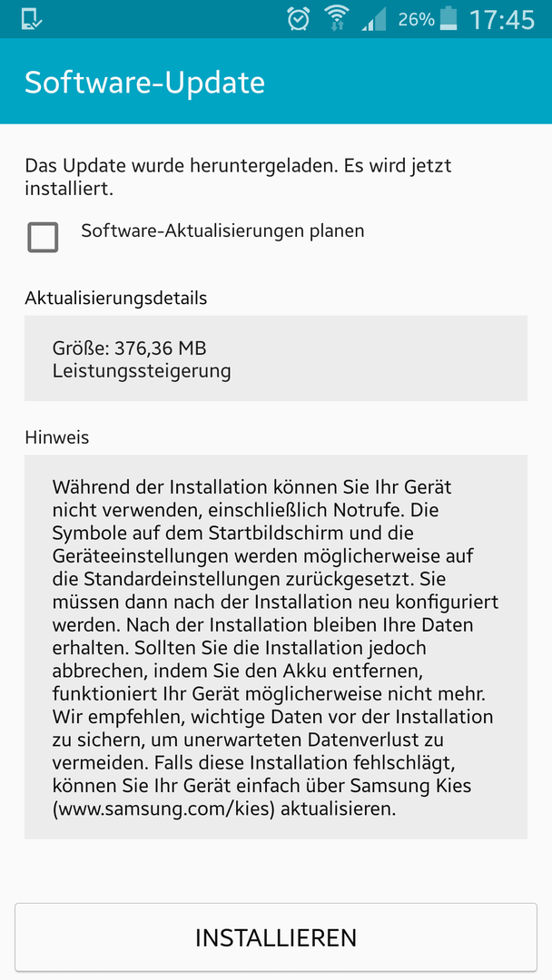The width and height of the screenshot is (552, 980).
Task: Tap the Software-Aktualisierungen planen label
Action: pyautogui.click(x=222, y=230)
